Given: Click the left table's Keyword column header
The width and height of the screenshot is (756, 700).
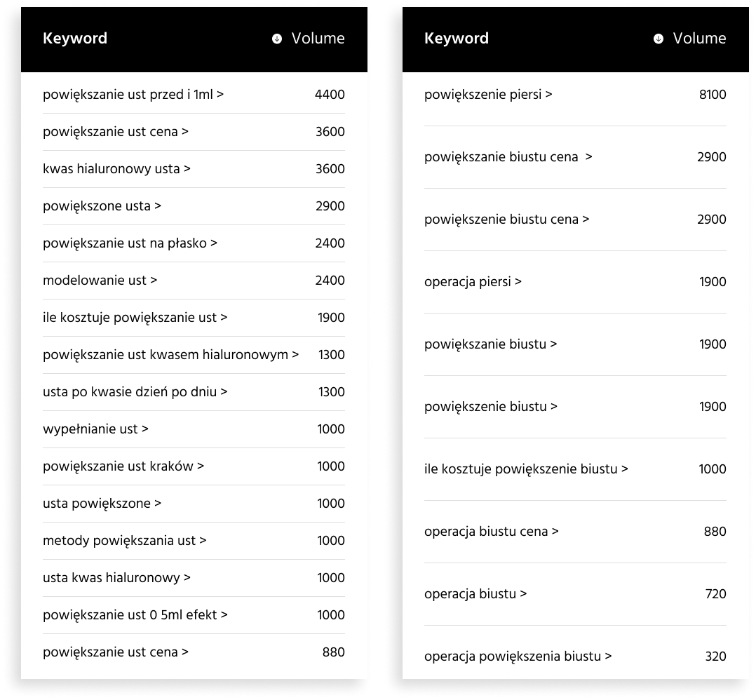Looking at the screenshot, I should pos(75,39).
